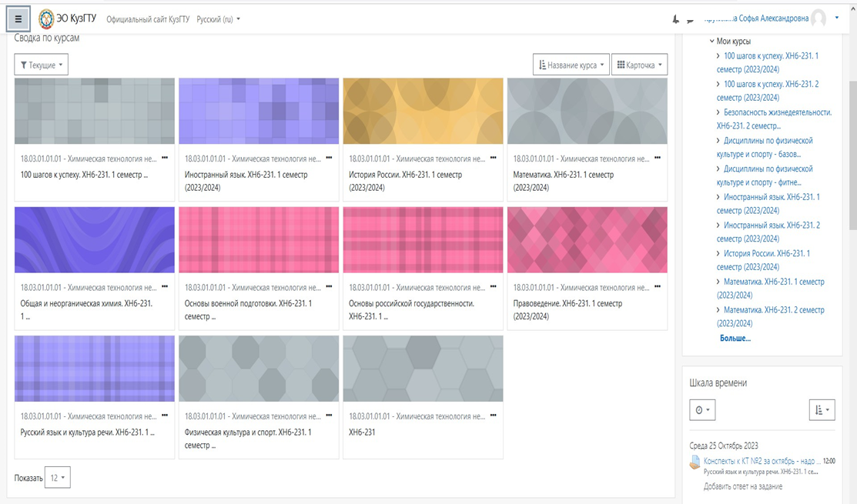Screen dimensions: 857x504
Task: Open the messages chat icon
Action: click(x=691, y=20)
